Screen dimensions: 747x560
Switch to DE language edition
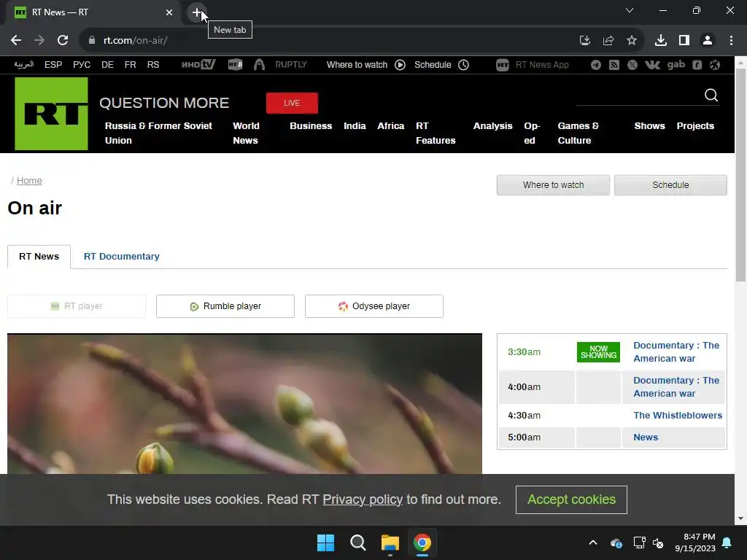pyautogui.click(x=107, y=65)
